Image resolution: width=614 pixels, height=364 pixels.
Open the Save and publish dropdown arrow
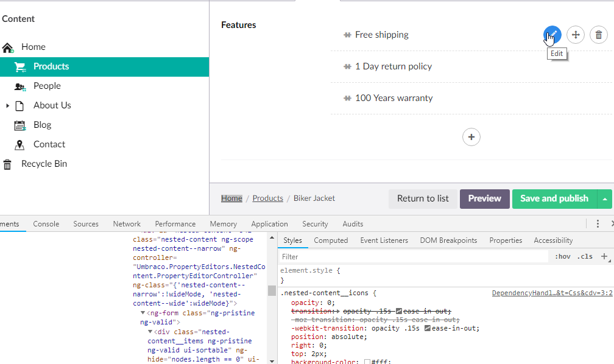click(x=604, y=198)
